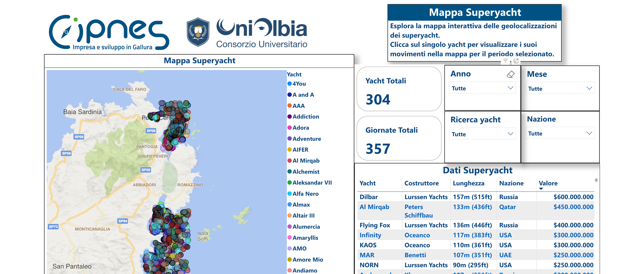
Task: Select Alumercia in the yacht legend
Action: [x=304, y=227]
